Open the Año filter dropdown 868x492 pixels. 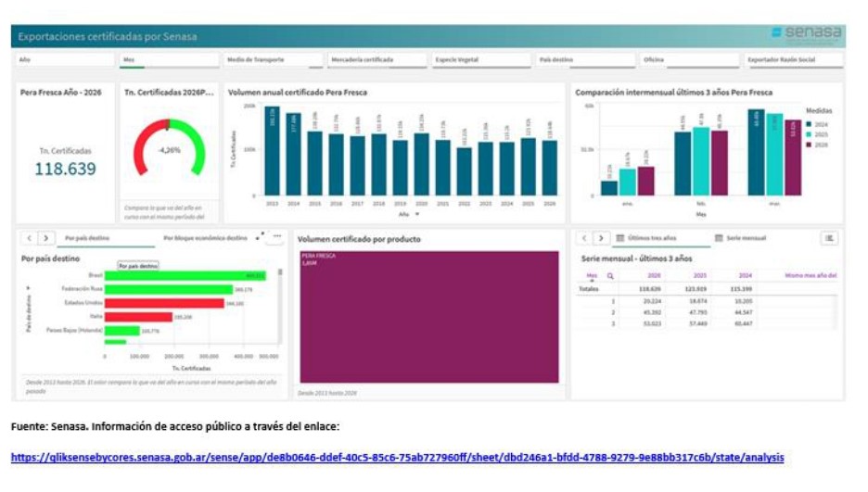[64, 60]
